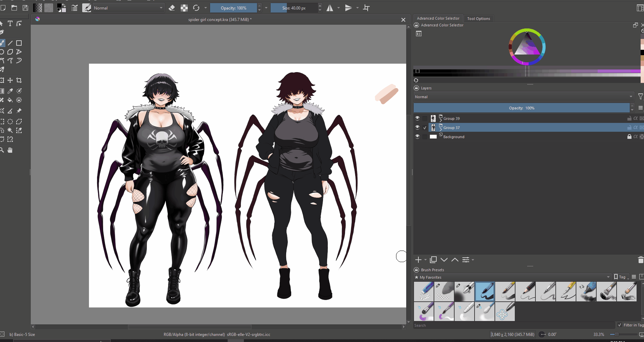Toggle eraser mode in top toolbar
Viewport: 644px width, 342px height.
[172, 8]
